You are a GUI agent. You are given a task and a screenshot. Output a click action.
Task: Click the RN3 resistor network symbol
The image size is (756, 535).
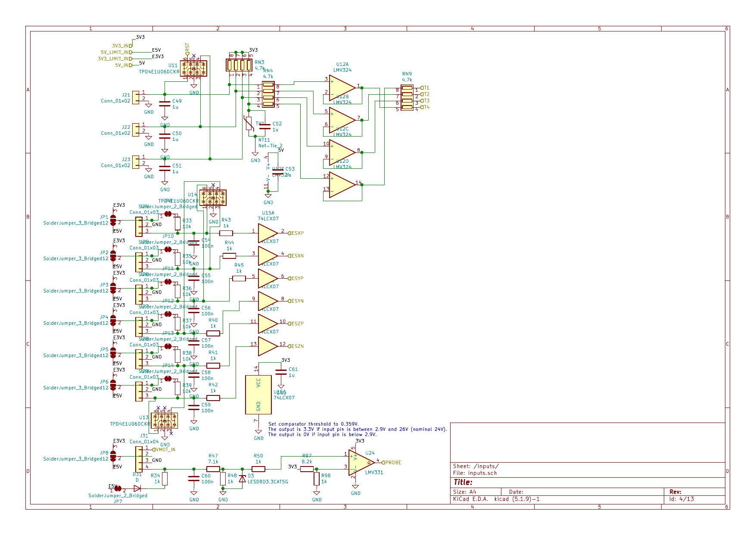[x=239, y=65]
